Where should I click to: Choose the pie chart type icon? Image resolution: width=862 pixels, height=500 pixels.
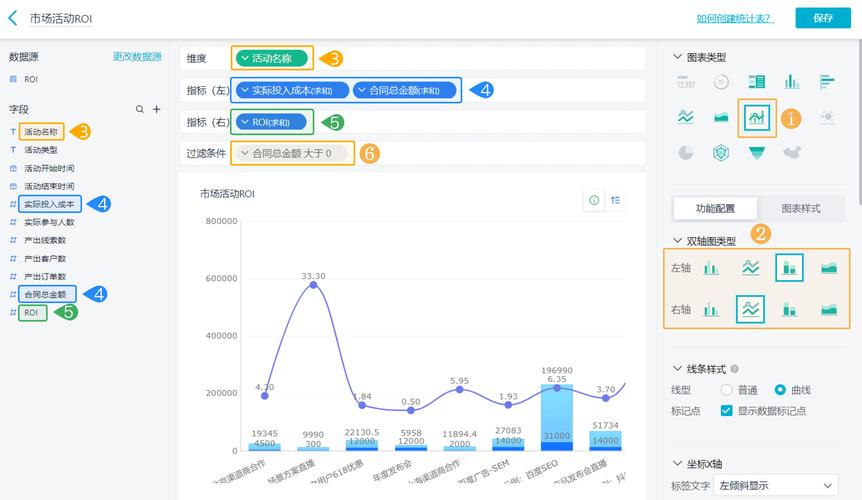pos(685,152)
